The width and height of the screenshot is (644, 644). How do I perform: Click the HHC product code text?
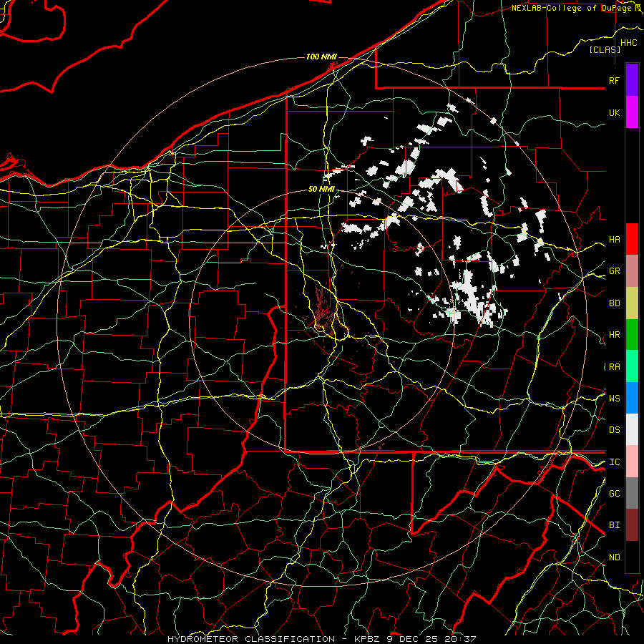pos(628,43)
